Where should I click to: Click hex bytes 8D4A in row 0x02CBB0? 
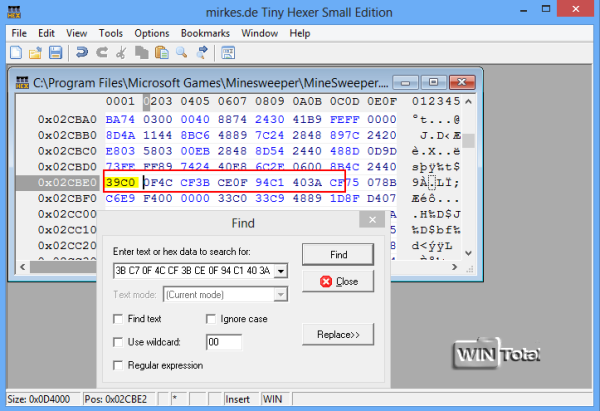click(x=120, y=135)
